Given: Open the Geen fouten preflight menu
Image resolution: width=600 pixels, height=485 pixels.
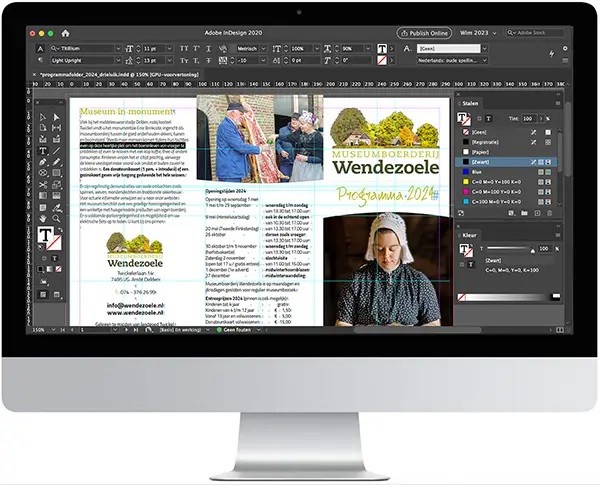Looking at the screenshot, I should click(259, 330).
